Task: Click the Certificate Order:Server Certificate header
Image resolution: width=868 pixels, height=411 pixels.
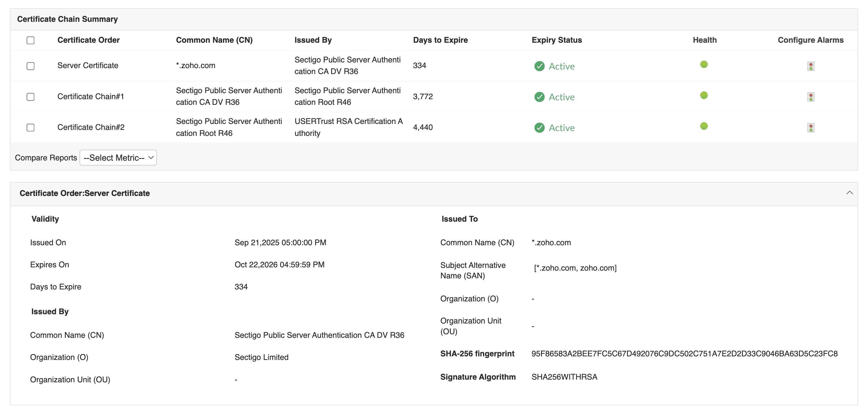Action: click(x=85, y=193)
